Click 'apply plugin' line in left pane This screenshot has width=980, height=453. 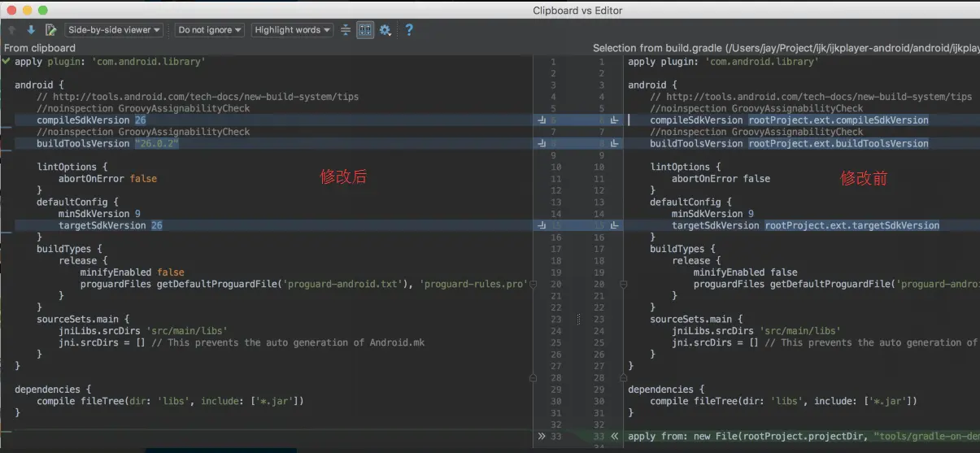110,62
